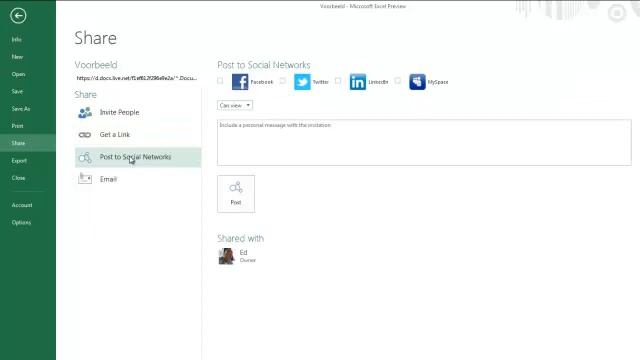Check the Facebook checkbox
Screen dimensions: 640x360
(x=220, y=81)
